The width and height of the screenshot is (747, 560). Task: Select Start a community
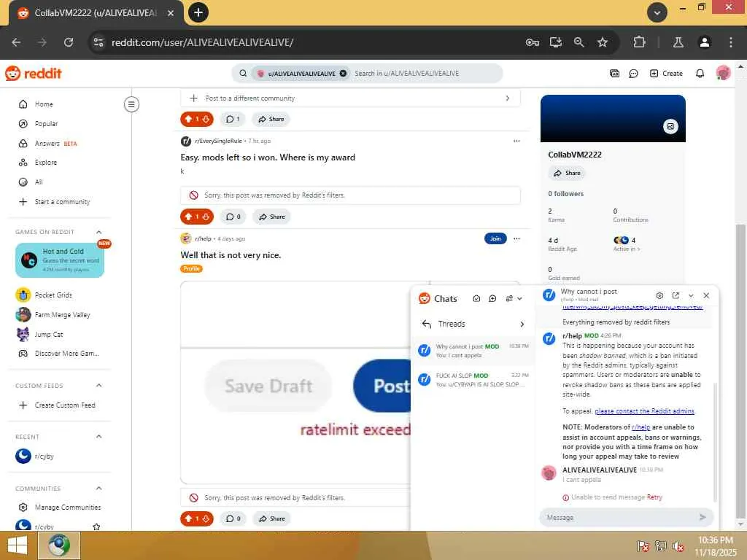(x=61, y=201)
